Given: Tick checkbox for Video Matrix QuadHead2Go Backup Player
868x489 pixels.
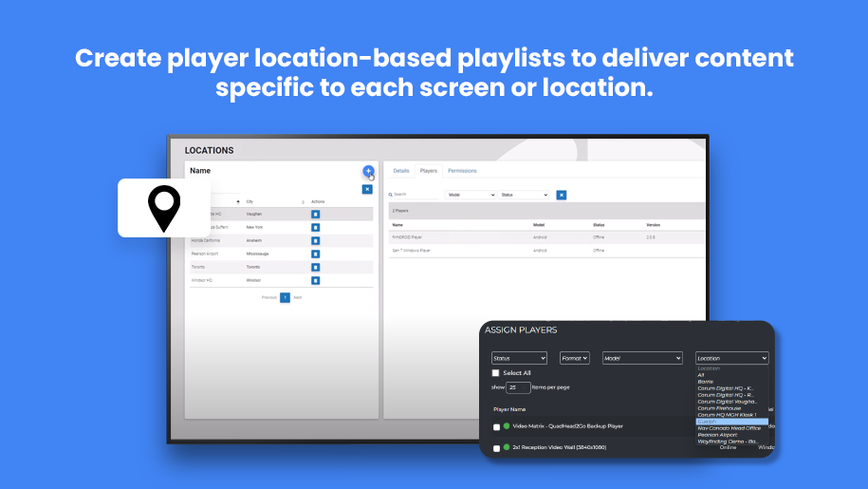Looking at the screenshot, I should coord(496,427).
